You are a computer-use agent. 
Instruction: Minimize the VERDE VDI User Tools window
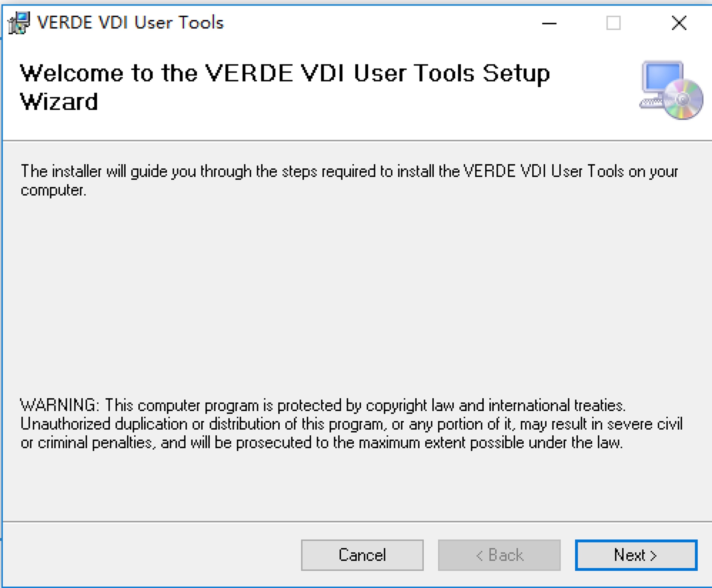549,23
